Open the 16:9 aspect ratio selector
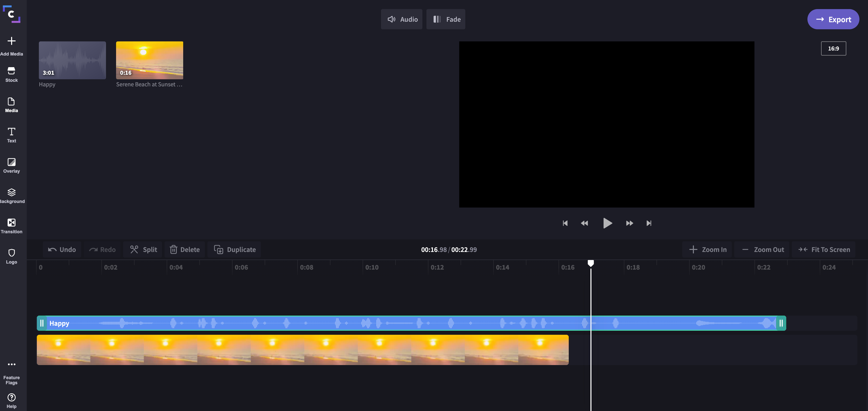 [x=833, y=48]
